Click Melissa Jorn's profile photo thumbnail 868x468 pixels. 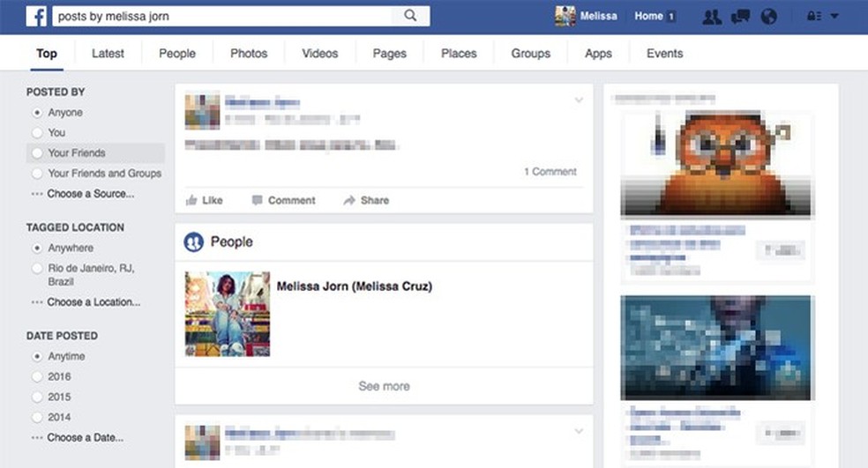(228, 314)
